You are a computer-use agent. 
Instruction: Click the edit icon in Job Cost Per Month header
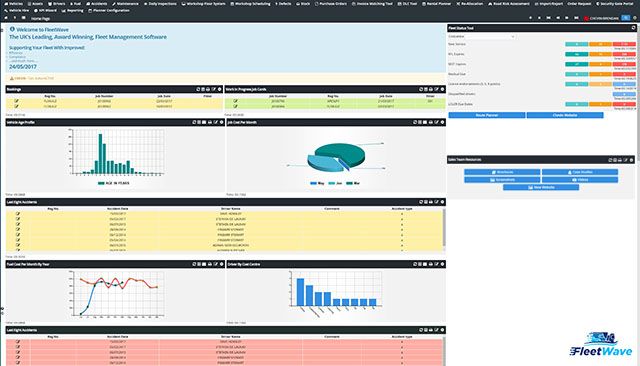[436, 122]
